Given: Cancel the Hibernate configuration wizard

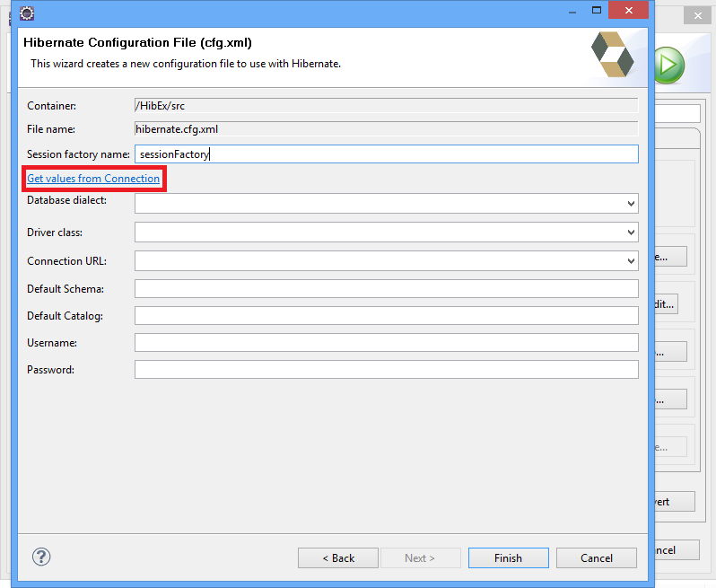Looking at the screenshot, I should tap(597, 557).
